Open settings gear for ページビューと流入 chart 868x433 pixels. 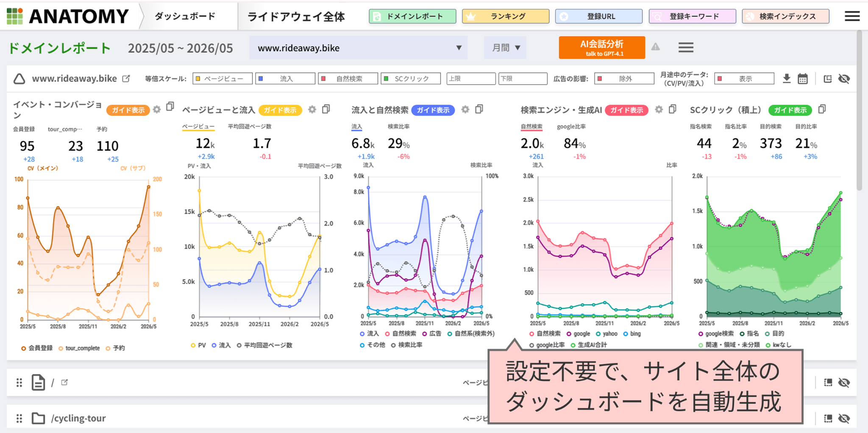tap(312, 109)
